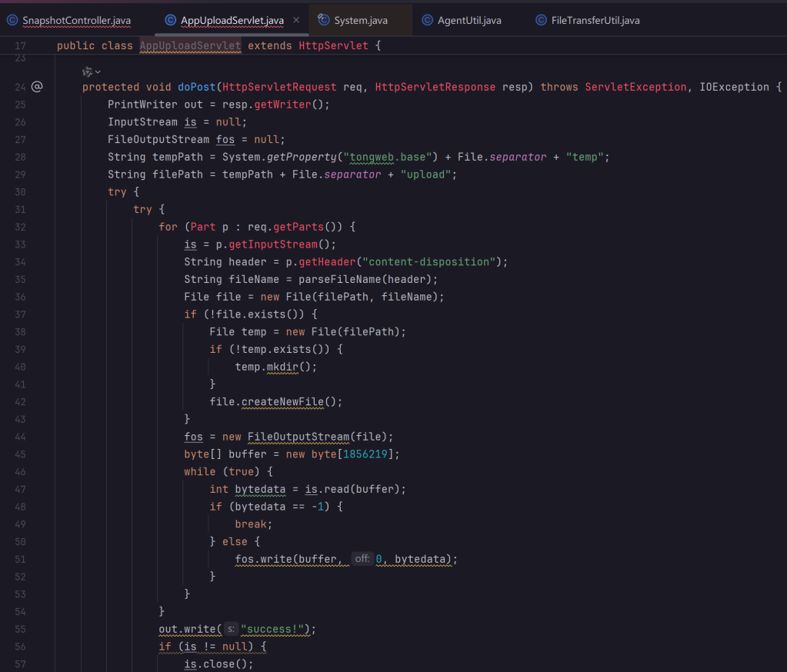Click the sticky class declaration line 17
The width and height of the screenshot is (787, 672).
click(218, 46)
